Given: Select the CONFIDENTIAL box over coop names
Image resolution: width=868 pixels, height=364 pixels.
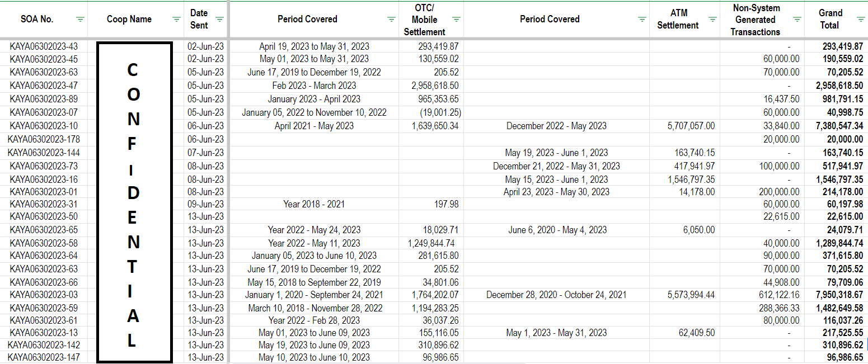Looking at the screenshot, I should pos(134,201).
